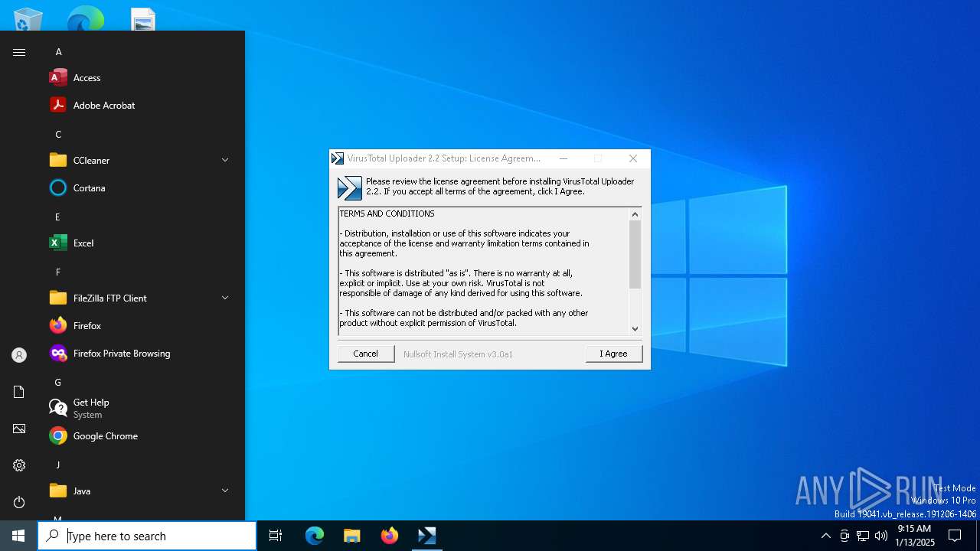Open Task View on the taskbar
980x551 pixels.
click(276, 536)
